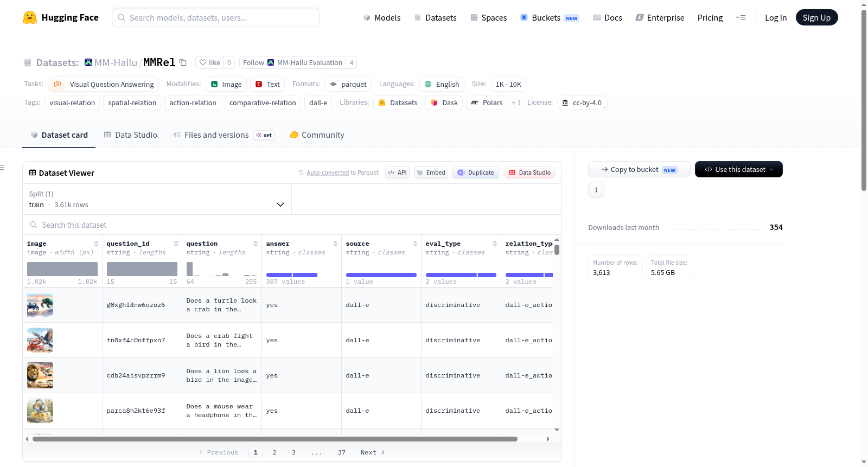This screenshot has height=467, width=868.
Task: Go to next page of dataset rows
Action: [373, 452]
